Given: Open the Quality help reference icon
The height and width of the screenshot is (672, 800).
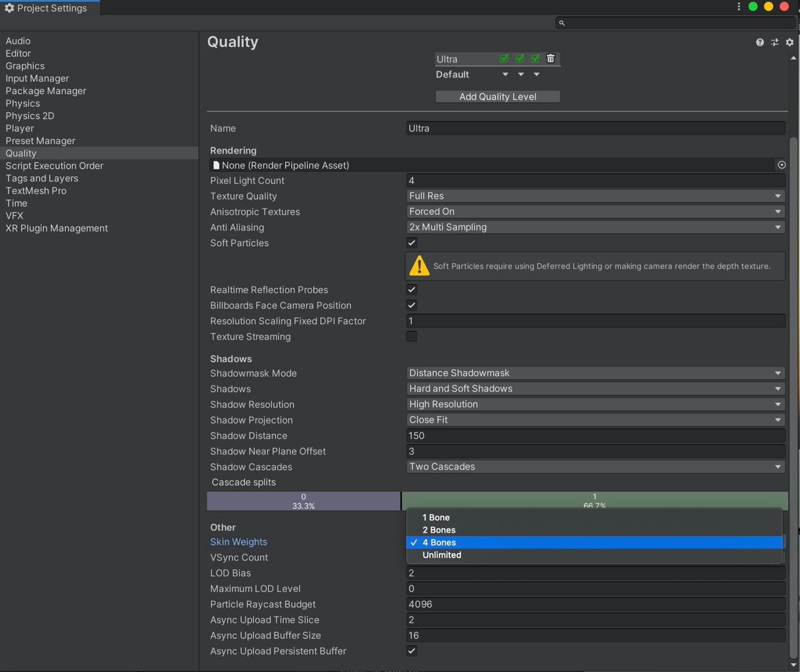Looking at the screenshot, I should [759, 42].
